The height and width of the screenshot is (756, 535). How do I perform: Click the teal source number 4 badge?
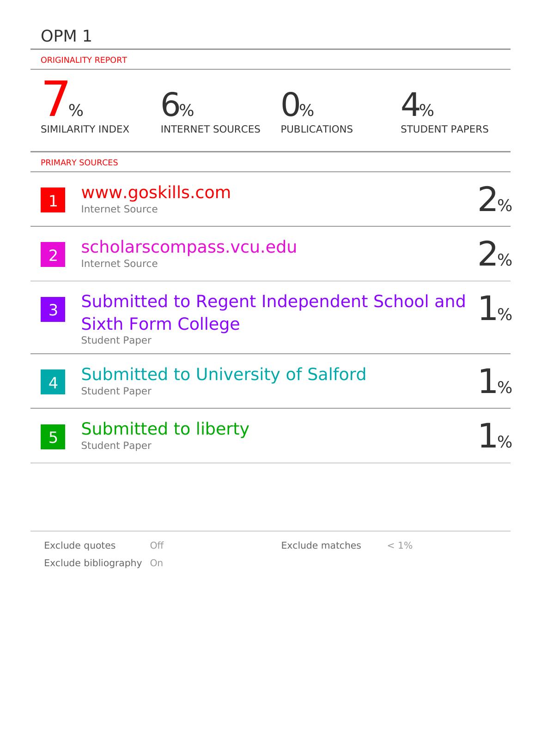coord(53,382)
